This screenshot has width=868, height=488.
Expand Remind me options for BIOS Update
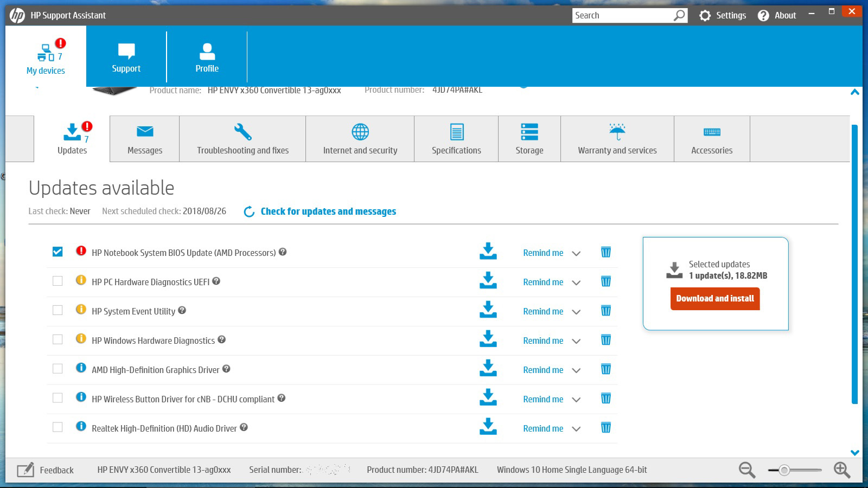[576, 253]
